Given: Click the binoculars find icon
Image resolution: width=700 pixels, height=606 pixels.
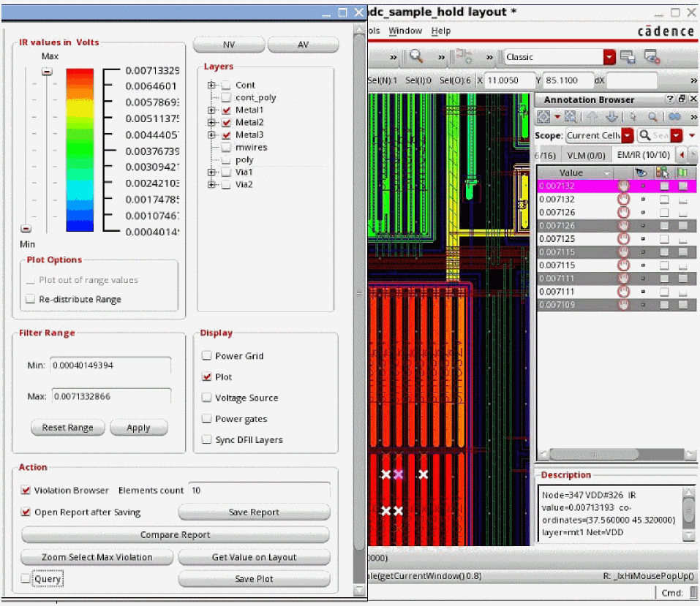Looking at the screenshot, I should [x=674, y=117].
